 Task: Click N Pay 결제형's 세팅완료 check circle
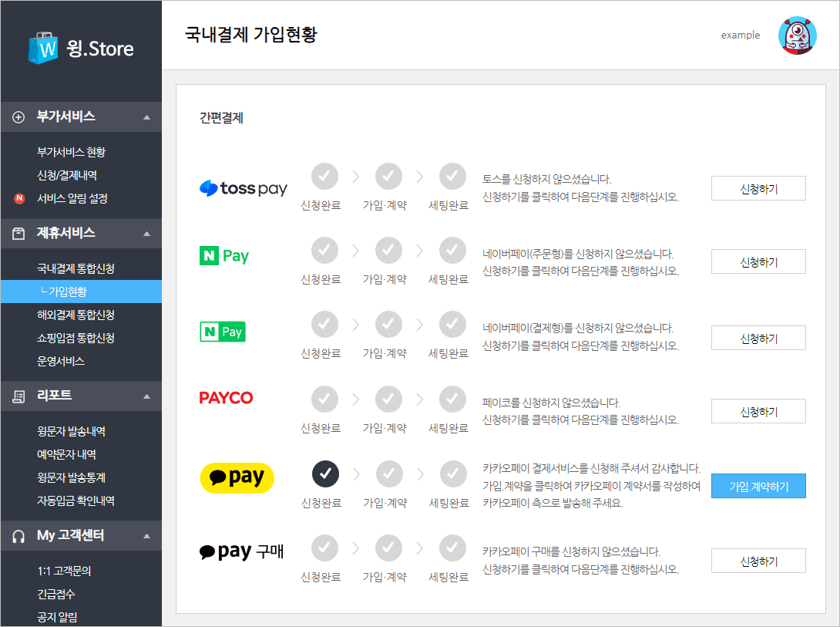coord(452,324)
